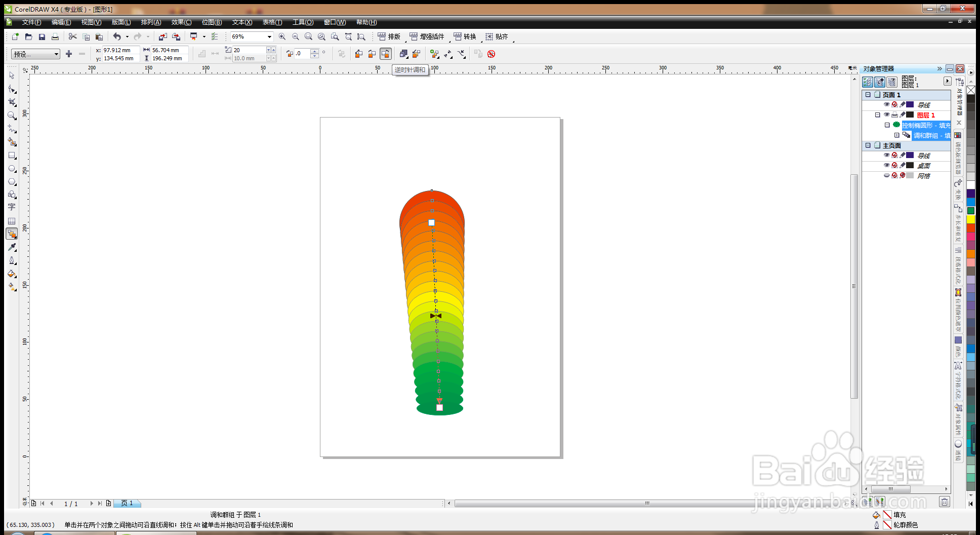Select the Direct blend icon

point(359,54)
